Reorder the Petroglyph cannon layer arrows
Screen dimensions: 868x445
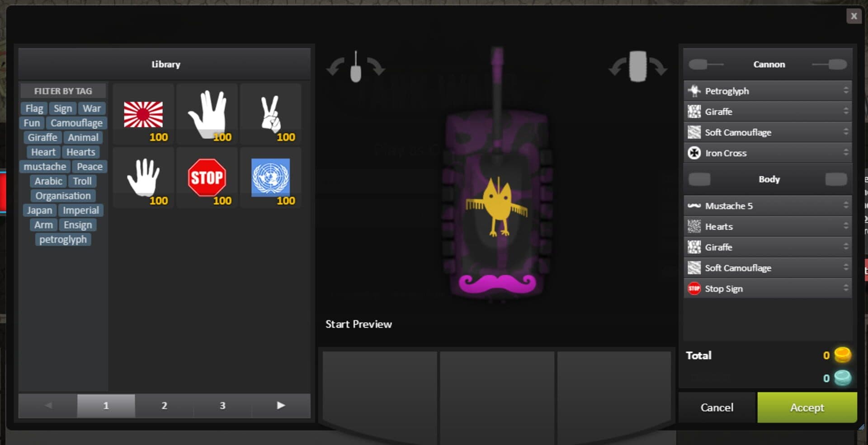[x=845, y=91]
